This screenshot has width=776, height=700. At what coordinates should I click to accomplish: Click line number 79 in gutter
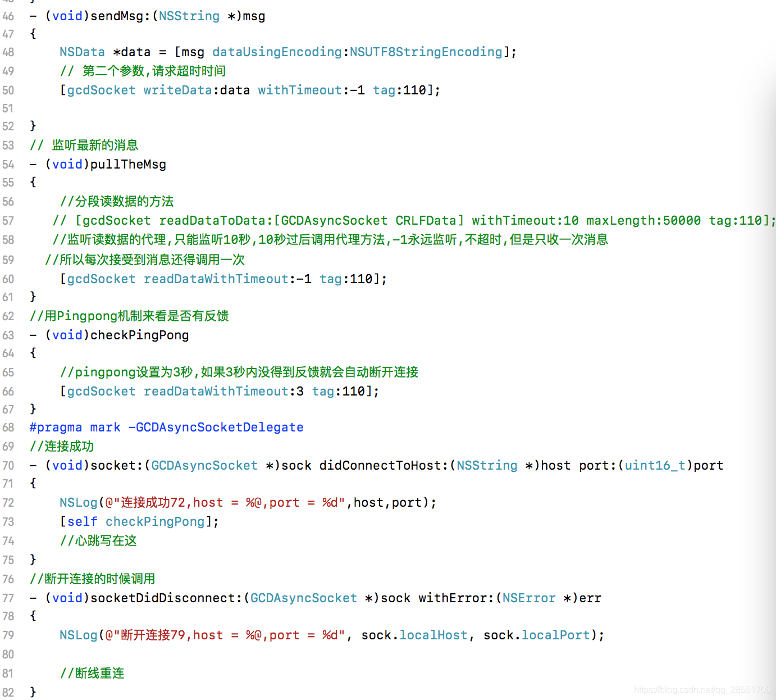point(8,635)
